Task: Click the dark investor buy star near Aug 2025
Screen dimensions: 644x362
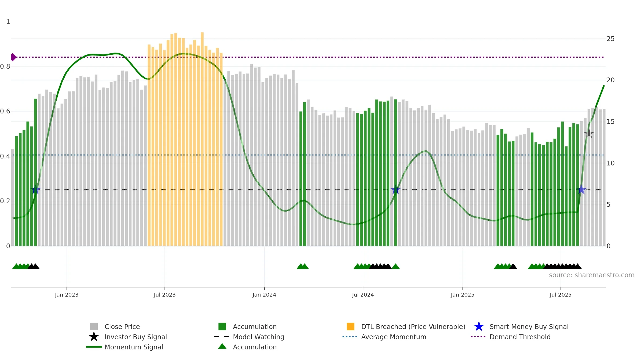Action: (x=589, y=133)
